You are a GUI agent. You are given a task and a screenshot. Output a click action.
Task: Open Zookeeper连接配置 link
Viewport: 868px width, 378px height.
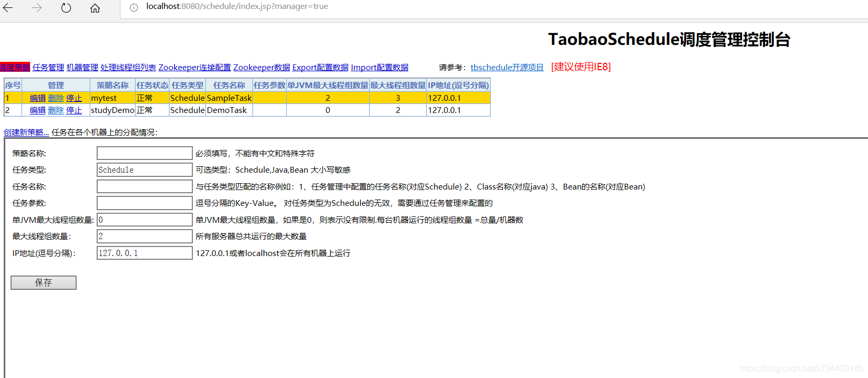pos(194,67)
